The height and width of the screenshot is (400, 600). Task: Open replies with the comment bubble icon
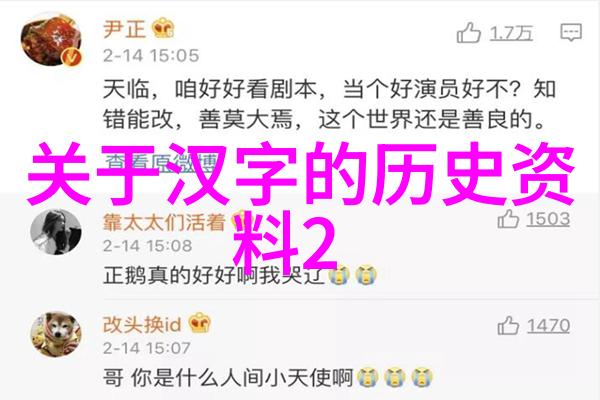coord(571,32)
